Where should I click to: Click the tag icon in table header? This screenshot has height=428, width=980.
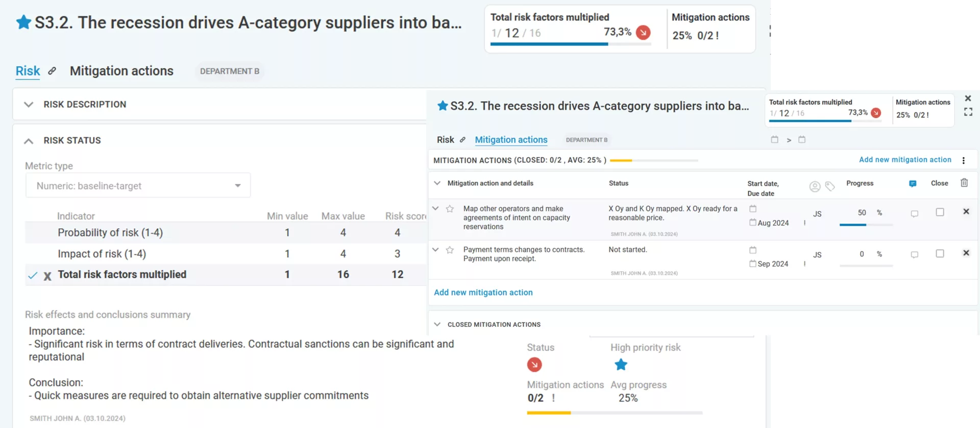click(x=830, y=186)
